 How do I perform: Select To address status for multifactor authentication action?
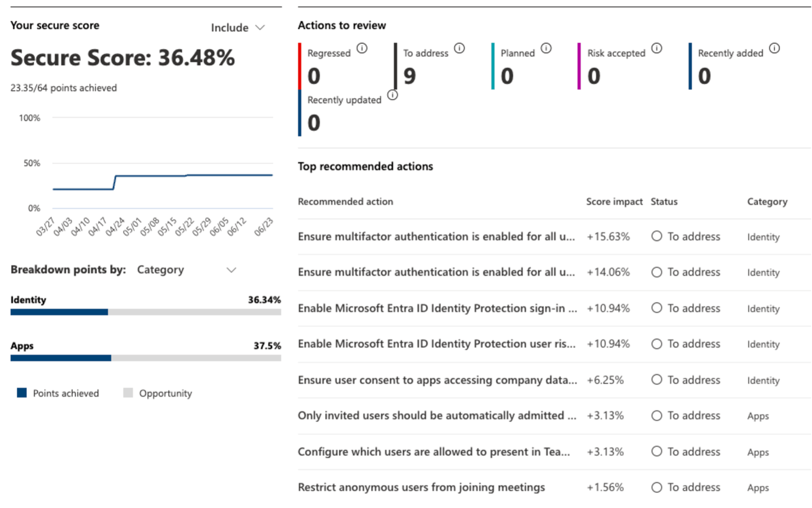pos(657,236)
